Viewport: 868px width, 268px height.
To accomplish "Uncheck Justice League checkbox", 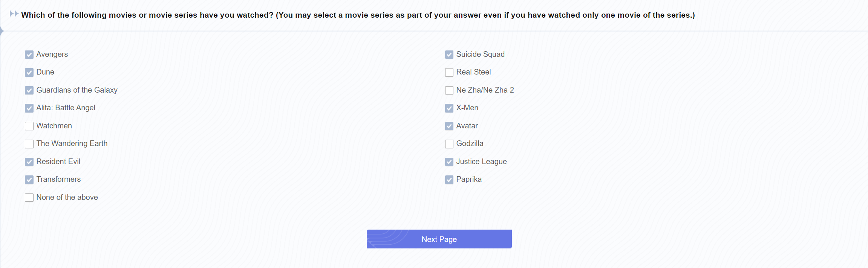I will tap(449, 162).
